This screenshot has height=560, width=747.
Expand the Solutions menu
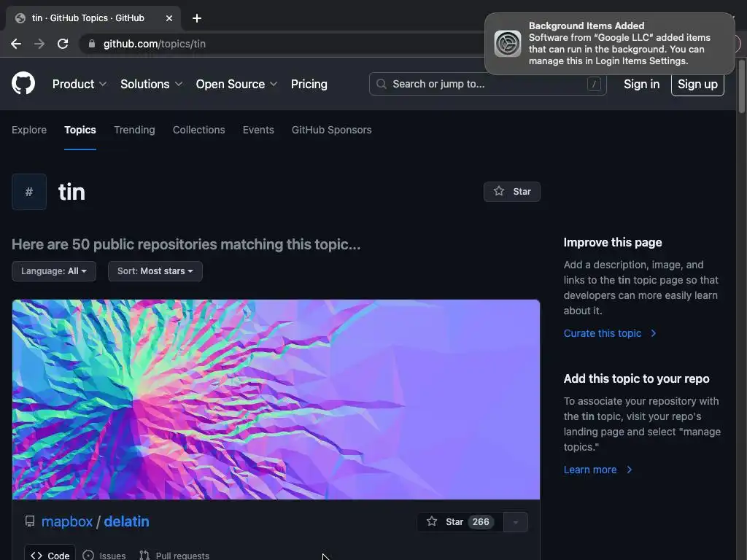tap(151, 85)
